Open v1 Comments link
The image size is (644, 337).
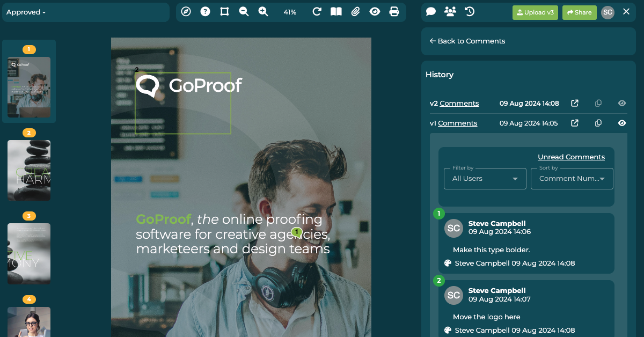click(457, 123)
